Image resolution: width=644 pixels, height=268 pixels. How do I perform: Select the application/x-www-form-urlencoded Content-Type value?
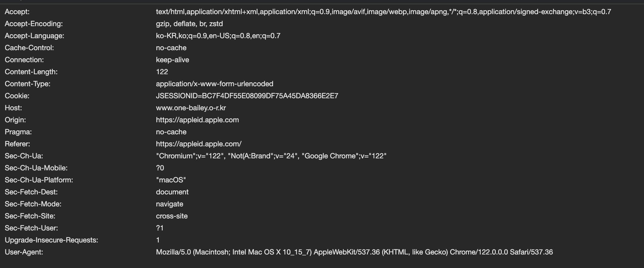214,84
